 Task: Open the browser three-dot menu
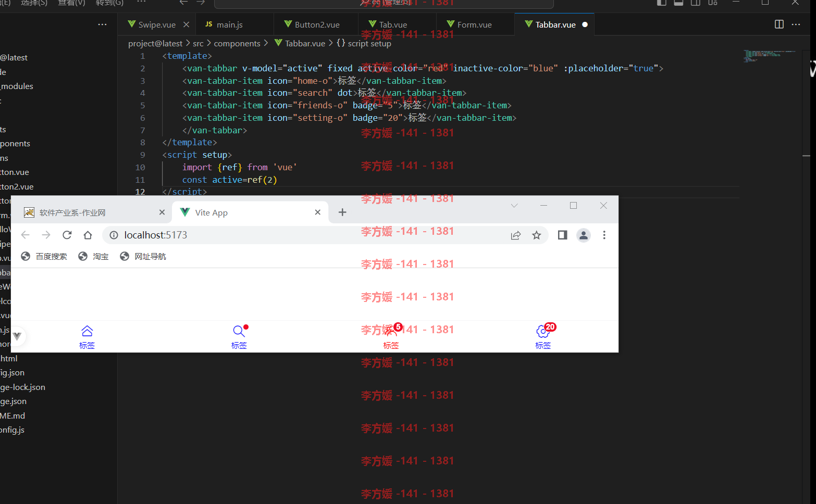604,235
